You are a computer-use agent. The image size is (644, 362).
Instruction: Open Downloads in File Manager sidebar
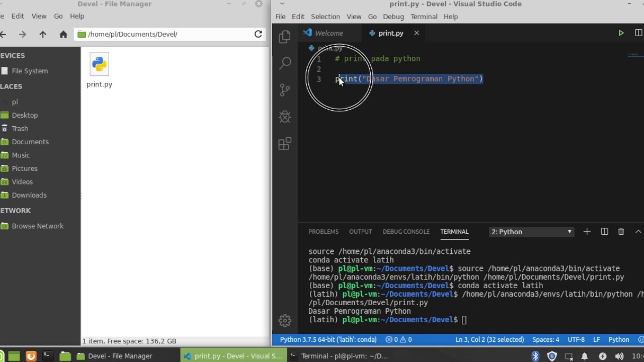pos(29,195)
